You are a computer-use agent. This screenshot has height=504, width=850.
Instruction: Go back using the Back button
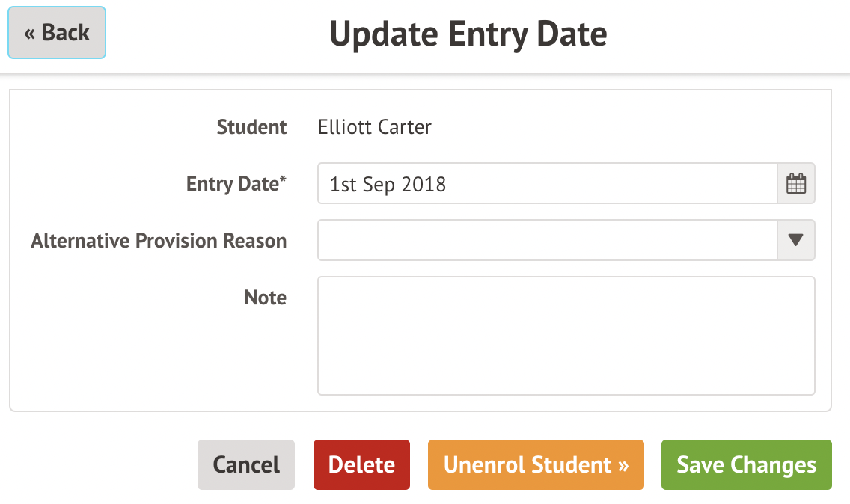coord(57,33)
